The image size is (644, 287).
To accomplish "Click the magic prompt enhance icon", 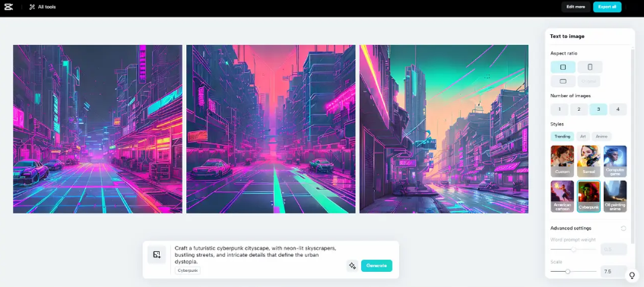I will pos(352,266).
